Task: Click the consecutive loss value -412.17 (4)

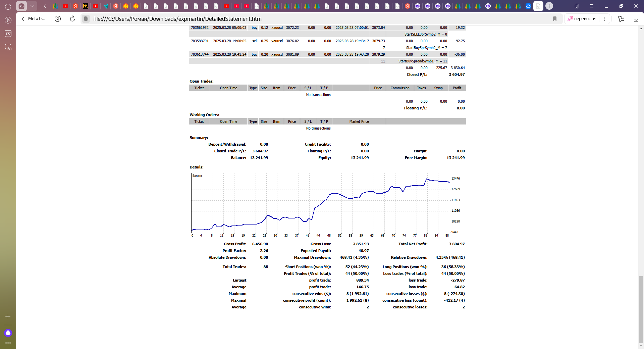Action: [x=454, y=300]
